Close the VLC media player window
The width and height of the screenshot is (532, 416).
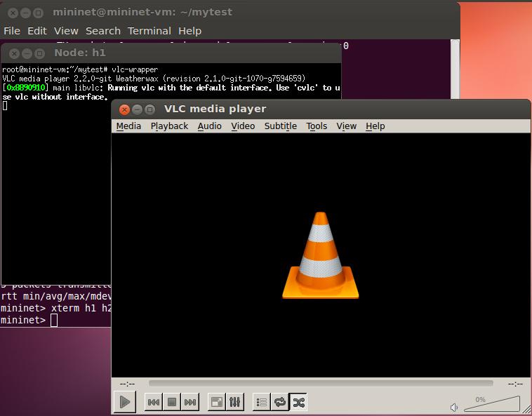(124, 109)
